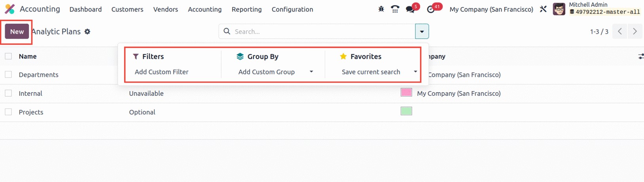Click the Favorites star icon
This screenshot has width=644, height=182.
coord(343,57)
